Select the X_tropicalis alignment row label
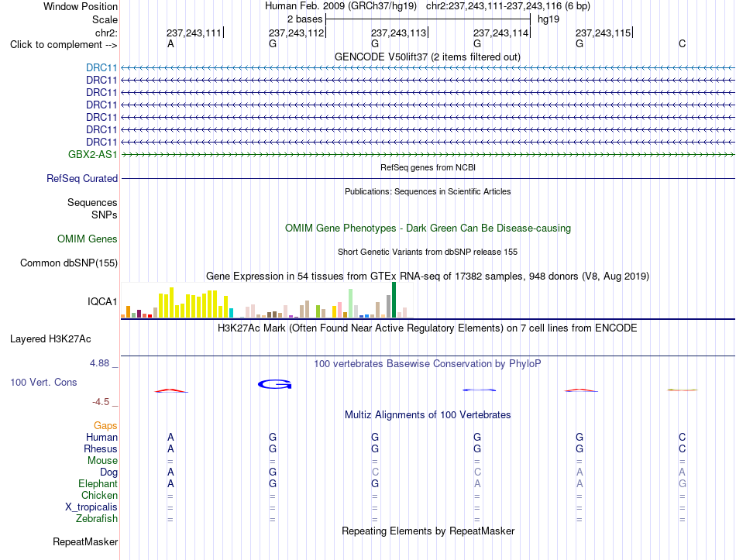The height and width of the screenshot is (560, 736). point(91,507)
